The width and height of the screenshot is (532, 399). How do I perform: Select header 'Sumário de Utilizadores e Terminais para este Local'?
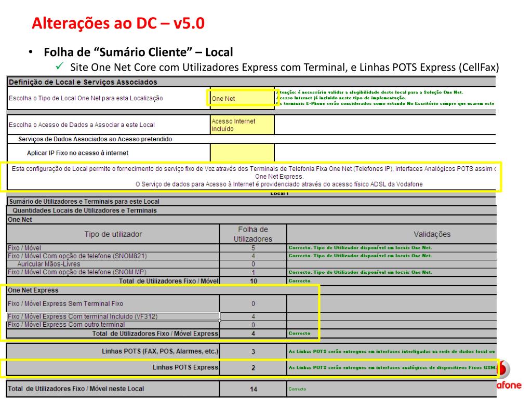(84, 202)
